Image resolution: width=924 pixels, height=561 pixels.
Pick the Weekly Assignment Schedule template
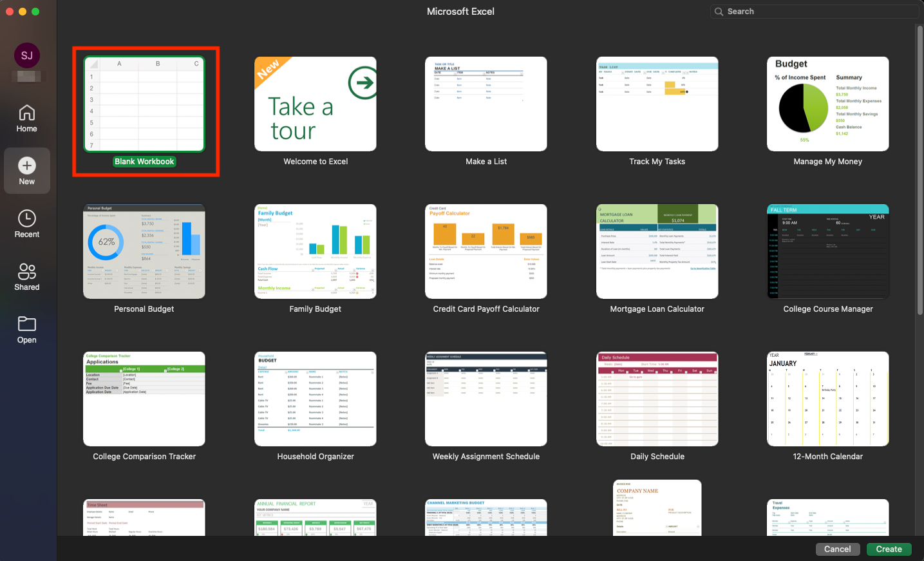pos(486,399)
